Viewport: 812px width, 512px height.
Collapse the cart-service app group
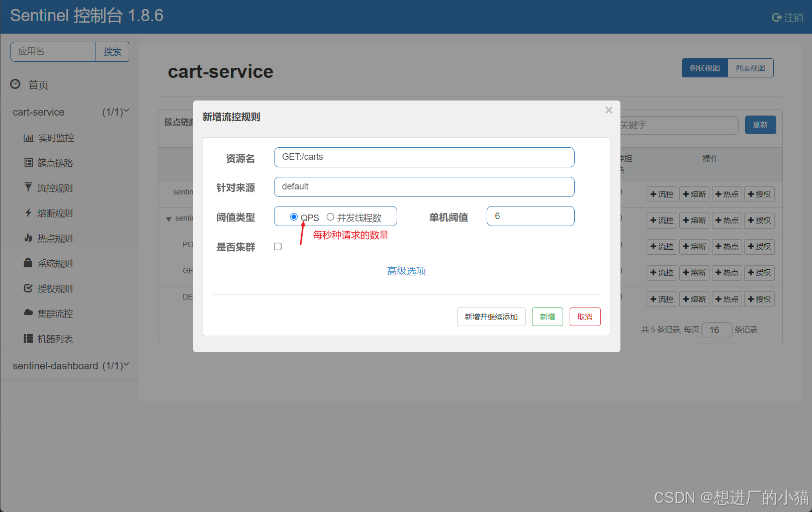point(70,112)
